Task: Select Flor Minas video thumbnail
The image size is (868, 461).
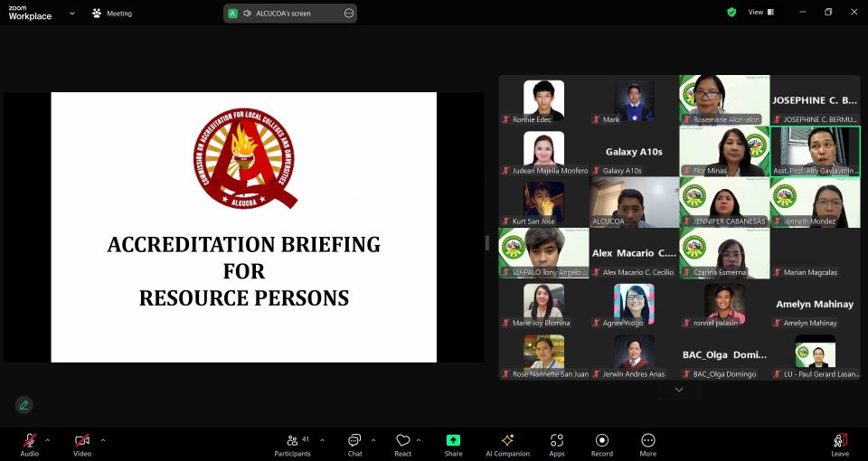Action: point(724,151)
